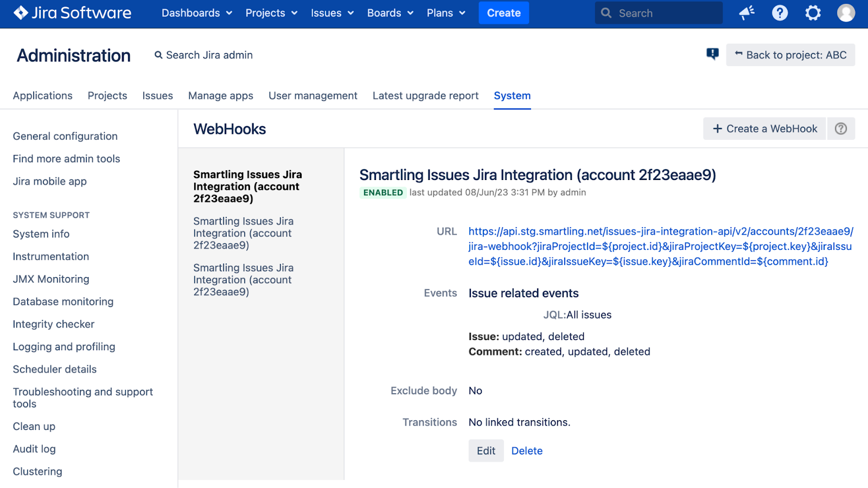
Task: Click 'Issue: updated, deleted' text
Action: [526, 337]
